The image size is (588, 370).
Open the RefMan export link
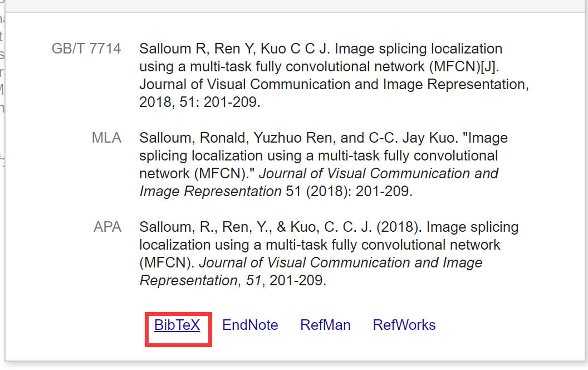pyautogui.click(x=326, y=325)
